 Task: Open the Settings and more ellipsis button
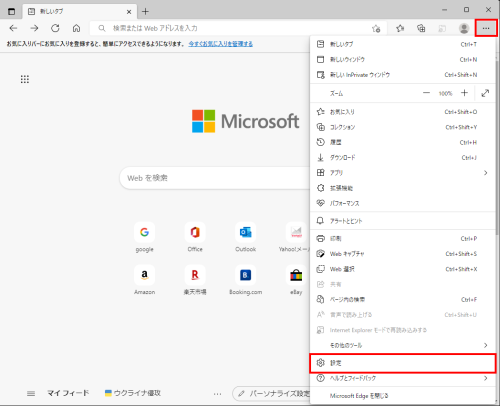click(x=486, y=28)
